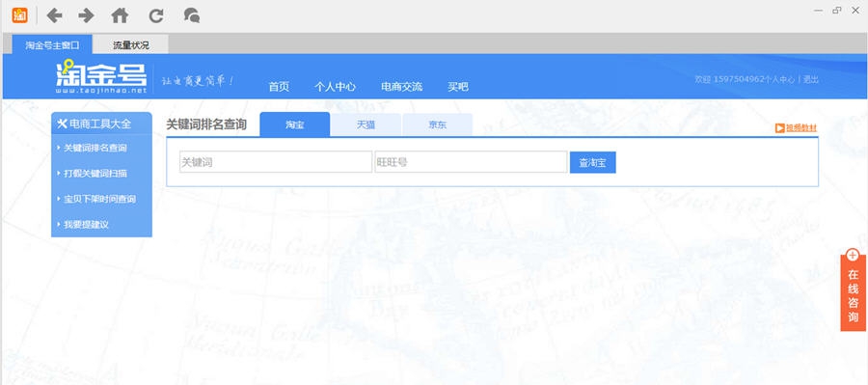868x385 pixels.
Task: Click the plus icon above 在线咨询
Action: click(x=853, y=255)
